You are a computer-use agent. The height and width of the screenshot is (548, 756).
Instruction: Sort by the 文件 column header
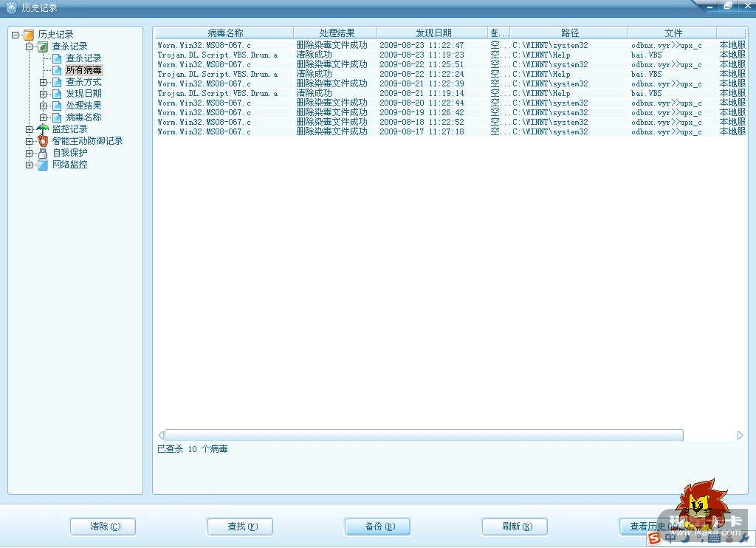pos(673,32)
